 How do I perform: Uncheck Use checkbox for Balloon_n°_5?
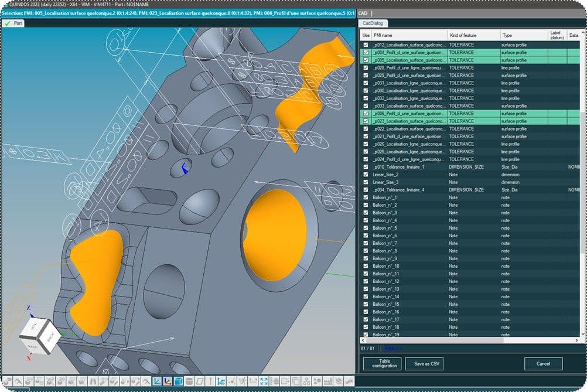[366, 228]
